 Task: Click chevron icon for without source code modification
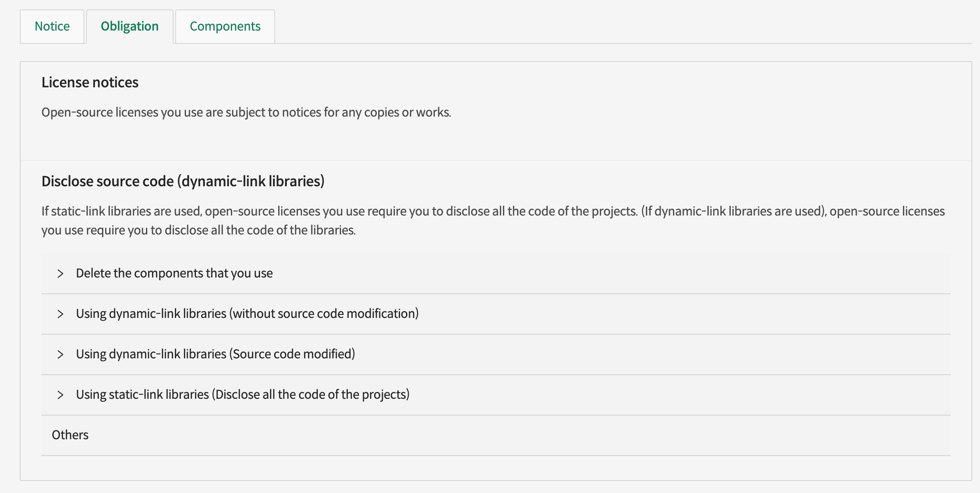pos(60,314)
